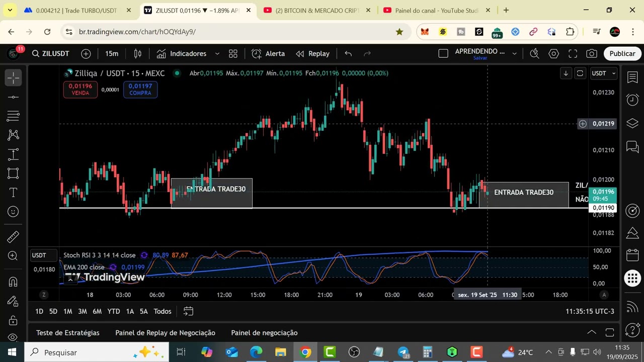Open the forecasting and measurement tools
This screenshot has height=362, width=644.
pyautogui.click(x=13, y=154)
